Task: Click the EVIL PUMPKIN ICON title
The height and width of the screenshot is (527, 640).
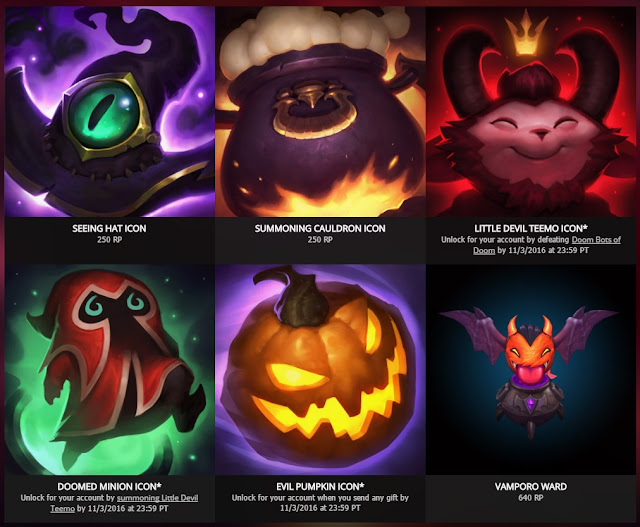Action: 320,486
